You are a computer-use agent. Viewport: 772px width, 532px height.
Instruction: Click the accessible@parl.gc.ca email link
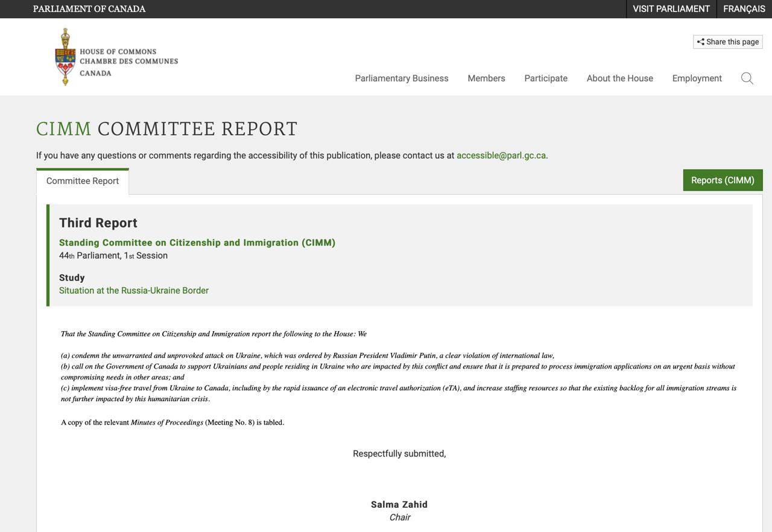(501, 155)
